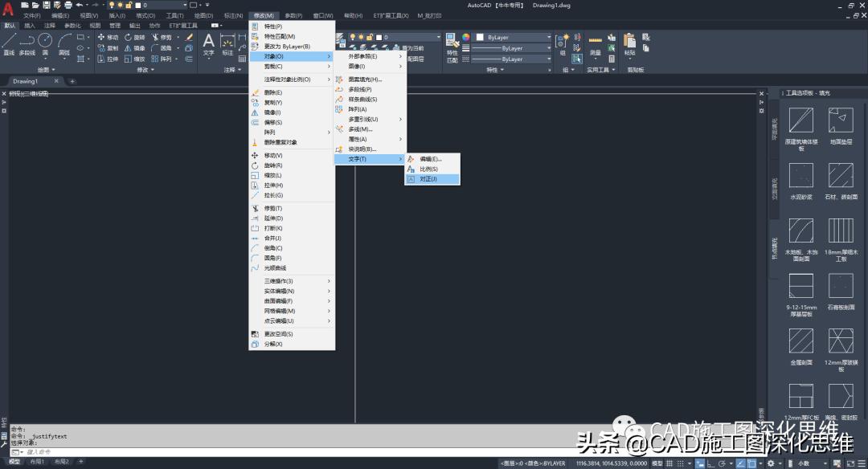Toggle object snap tracking in status bar
Image resolution: width=868 pixels, height=469 pixels.
[741, 463]
